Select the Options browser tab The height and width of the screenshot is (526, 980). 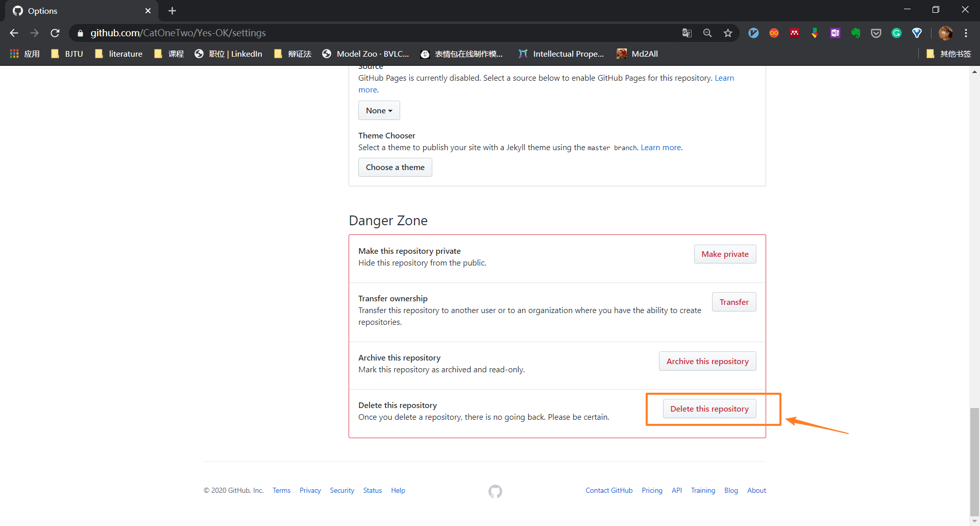[77, 11]
